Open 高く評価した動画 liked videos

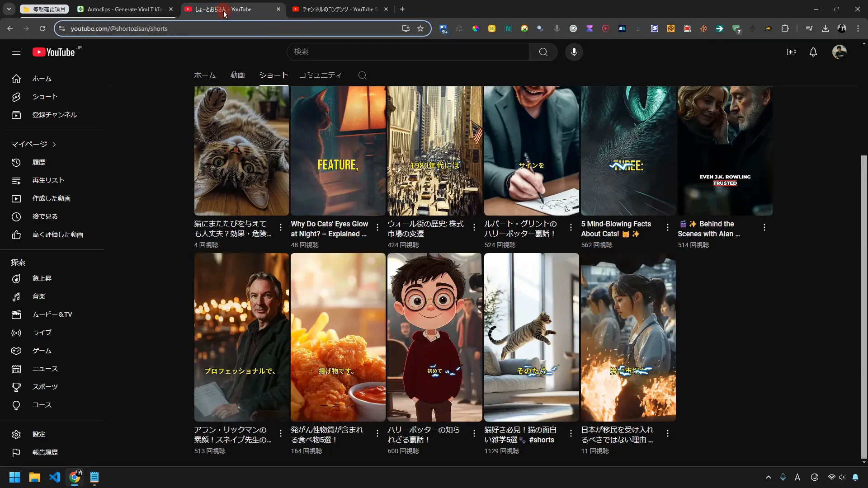[x=54, y=235]
